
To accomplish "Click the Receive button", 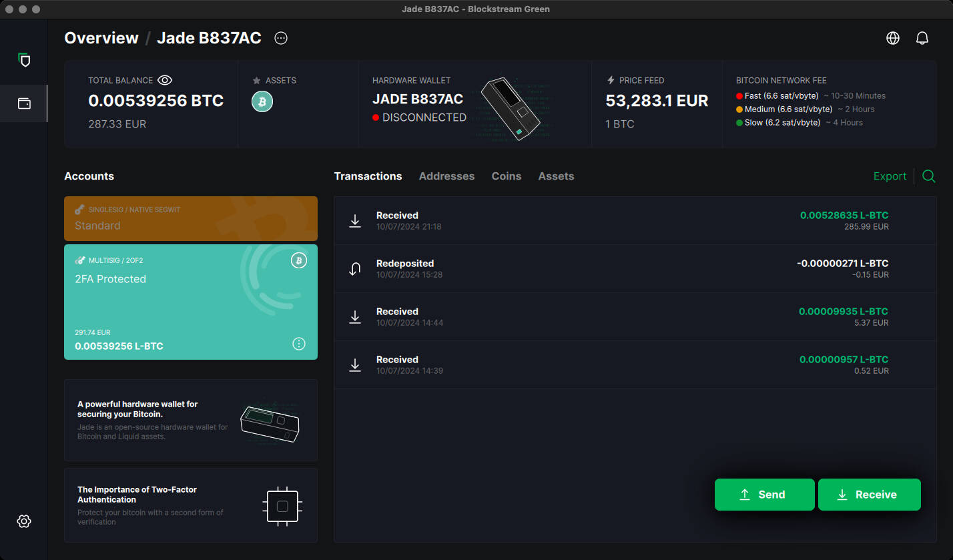I will (x=869, y=495).
